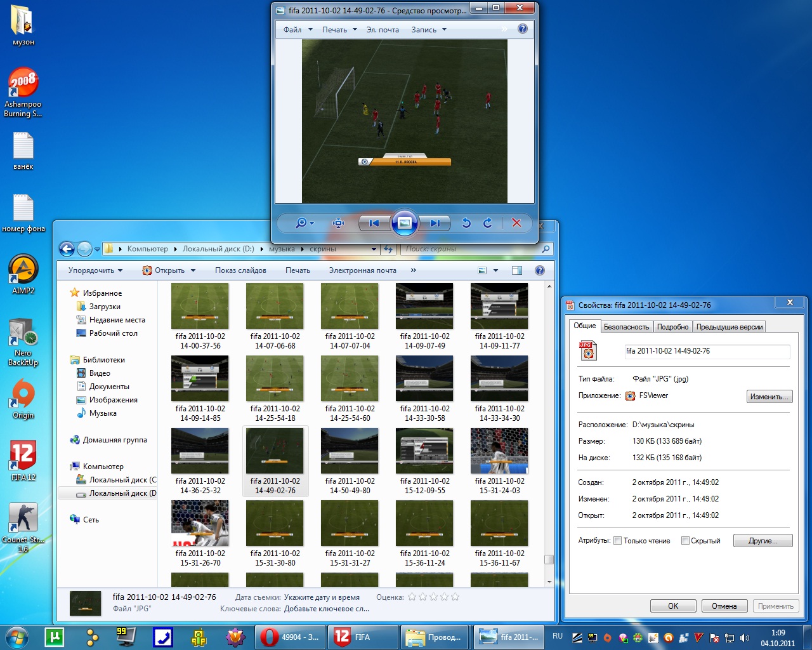Viewport: 812px width, 650px height.
Task: Click OK in the Properties dialog
Action: pos(673,606)
